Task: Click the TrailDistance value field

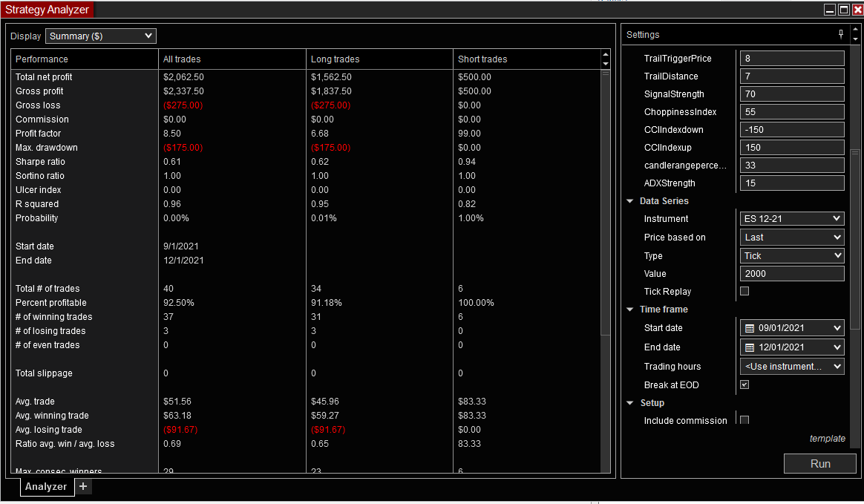Action: [792, 76]
